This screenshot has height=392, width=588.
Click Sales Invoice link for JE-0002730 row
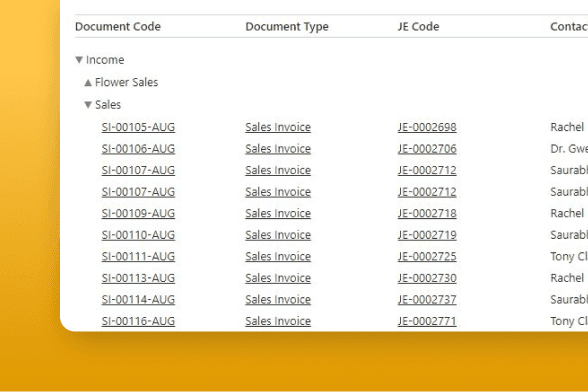pos(278,278)
